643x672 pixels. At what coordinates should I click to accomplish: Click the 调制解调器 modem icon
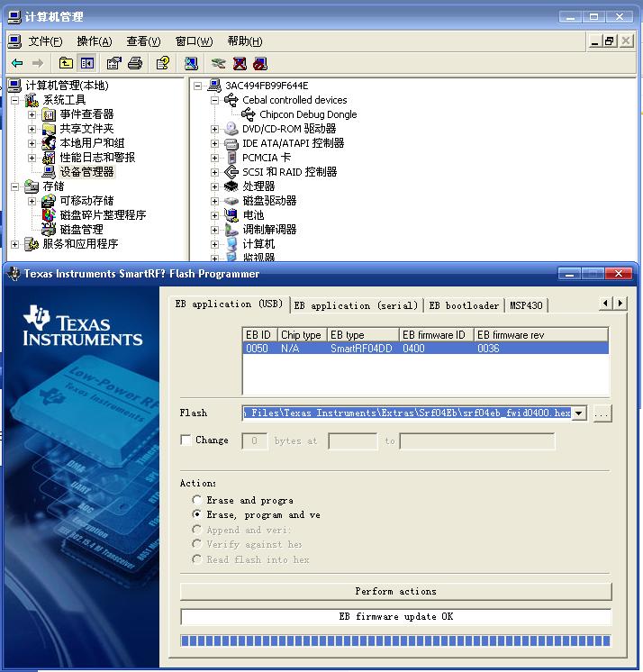coord(231,230)
